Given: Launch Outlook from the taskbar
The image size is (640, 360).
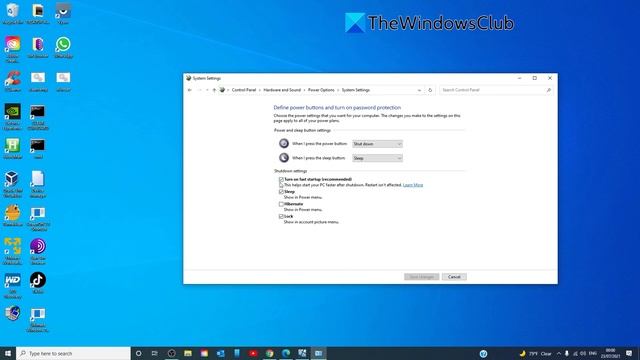Looking at the screenshot, I should click(220, 353).
